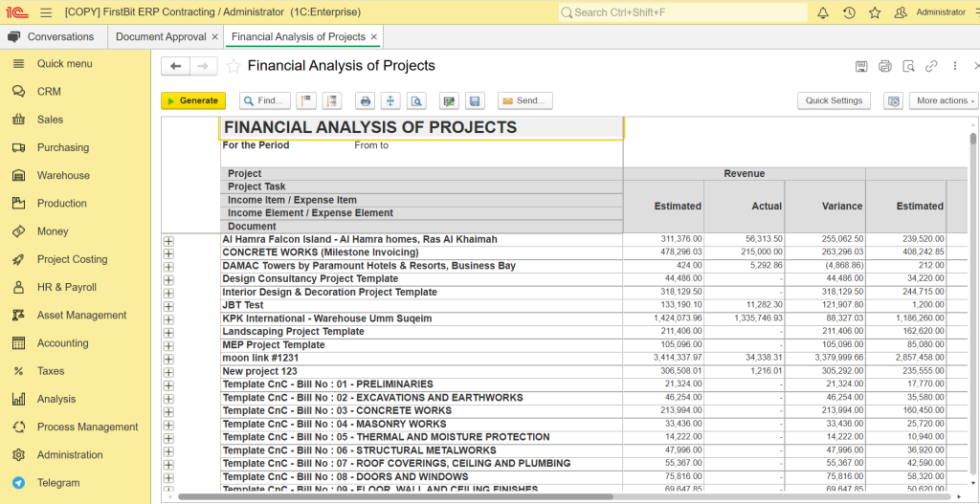Expand KPK International - Warehouse row
The height and width of the screenshot is (504, 980).
(x=168, y=319)
